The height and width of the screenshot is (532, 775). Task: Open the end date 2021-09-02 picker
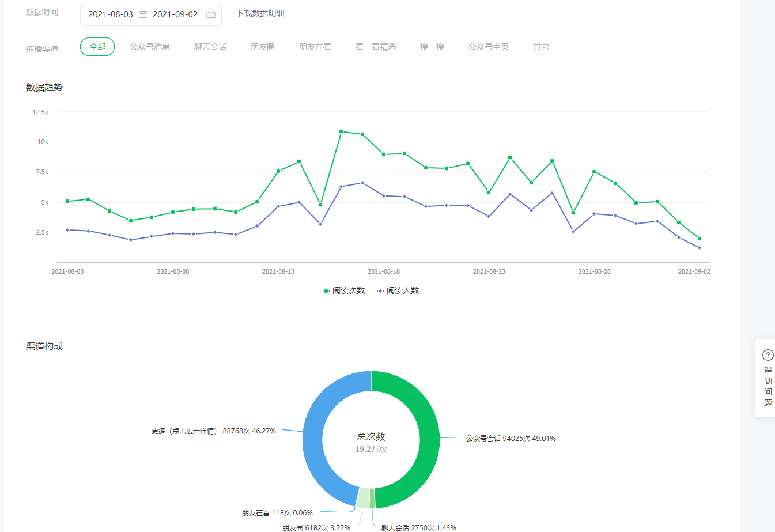click(175, 14)
